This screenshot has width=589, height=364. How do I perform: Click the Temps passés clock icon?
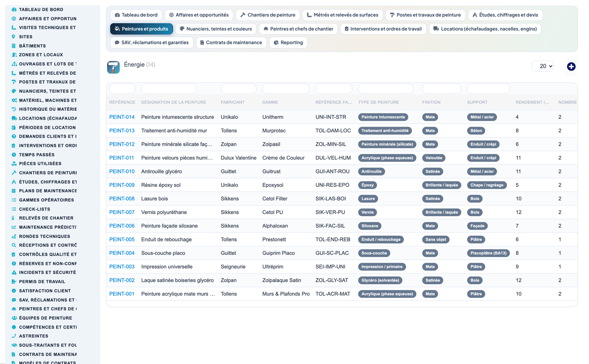14,155
